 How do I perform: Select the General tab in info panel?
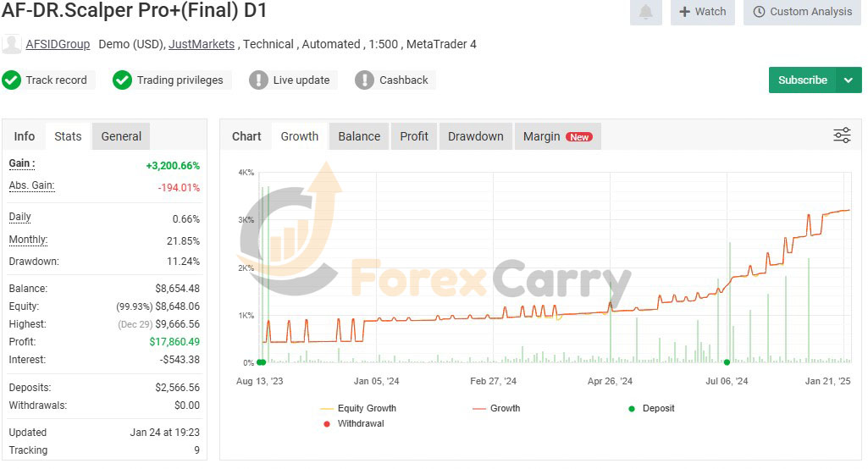[x=121, y=136]
